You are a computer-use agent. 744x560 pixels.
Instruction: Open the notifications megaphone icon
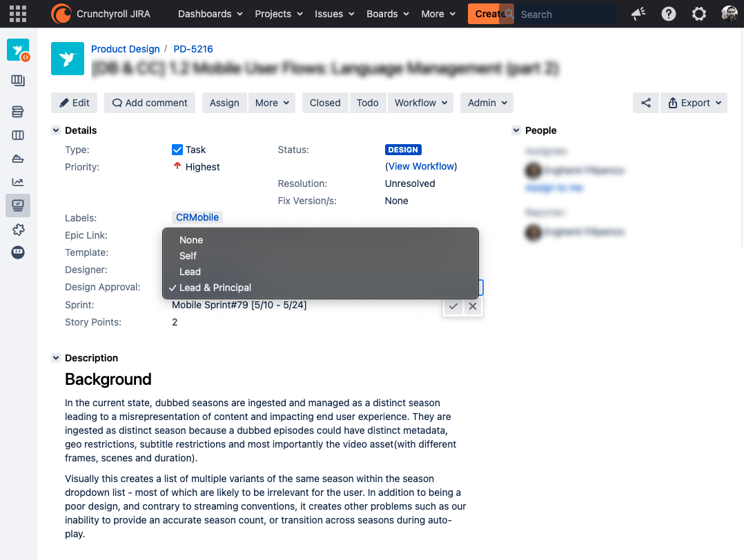pos(638,14)
